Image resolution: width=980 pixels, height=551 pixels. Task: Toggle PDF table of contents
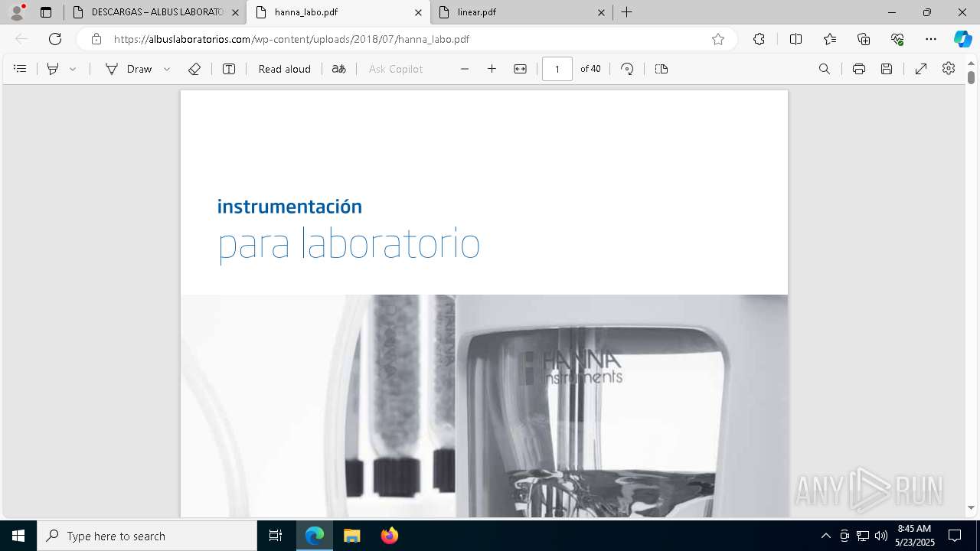pos(20,69)
